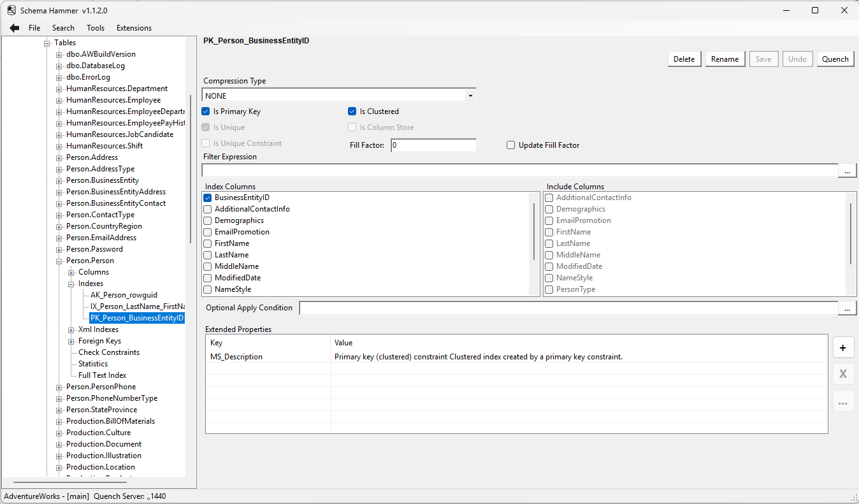Open the ellipsis menu beside extended properties grid
859x504 pixels.
(843, 401)
